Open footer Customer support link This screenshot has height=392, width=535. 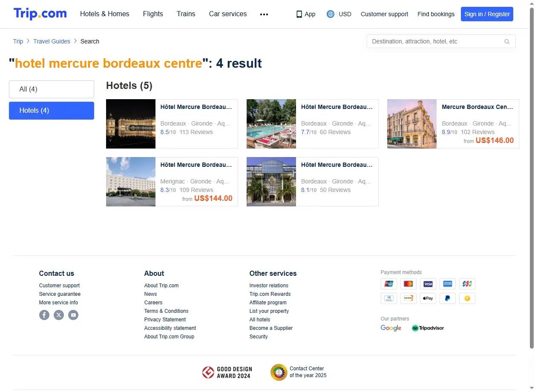coord(59,286)
